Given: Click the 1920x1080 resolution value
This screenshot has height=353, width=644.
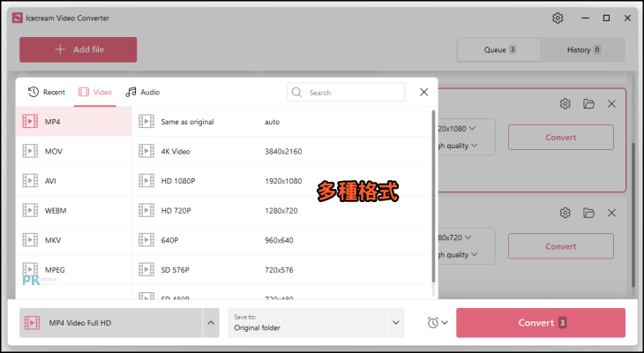Looking at the screenshot, I should (x=283, y=181).
